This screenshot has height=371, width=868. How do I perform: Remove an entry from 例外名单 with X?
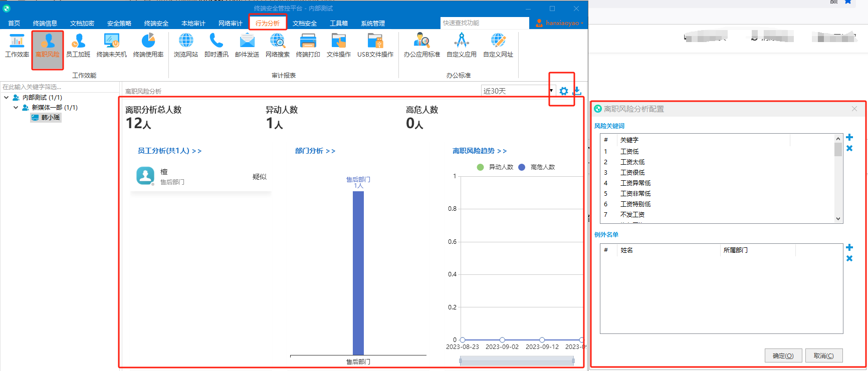849,258
